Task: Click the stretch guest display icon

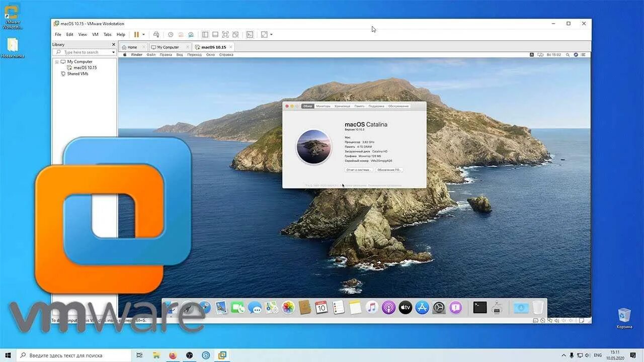Action: click(x=264, y=35)
